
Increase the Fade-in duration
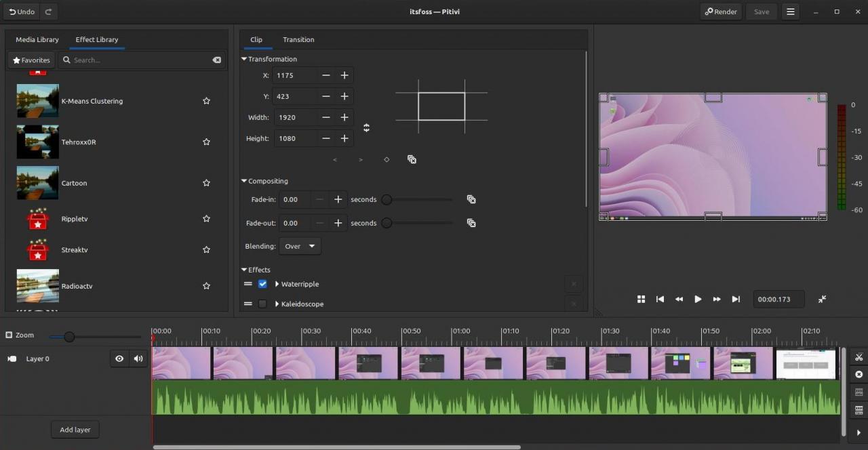point(338,199)
